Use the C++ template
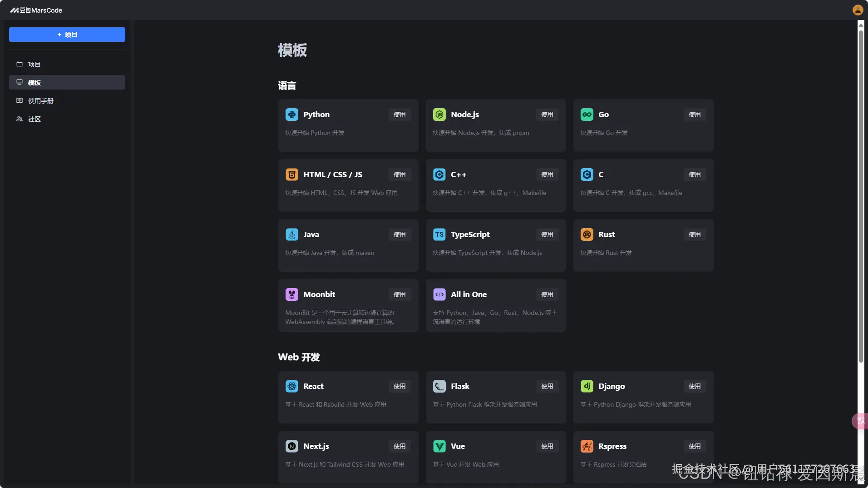The height and width of the screenshot is (488, 868). tap(547, 174)
